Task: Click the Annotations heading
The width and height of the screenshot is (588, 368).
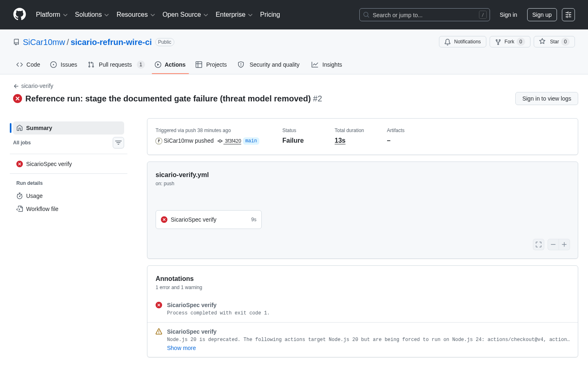Action: coord(174,279)
